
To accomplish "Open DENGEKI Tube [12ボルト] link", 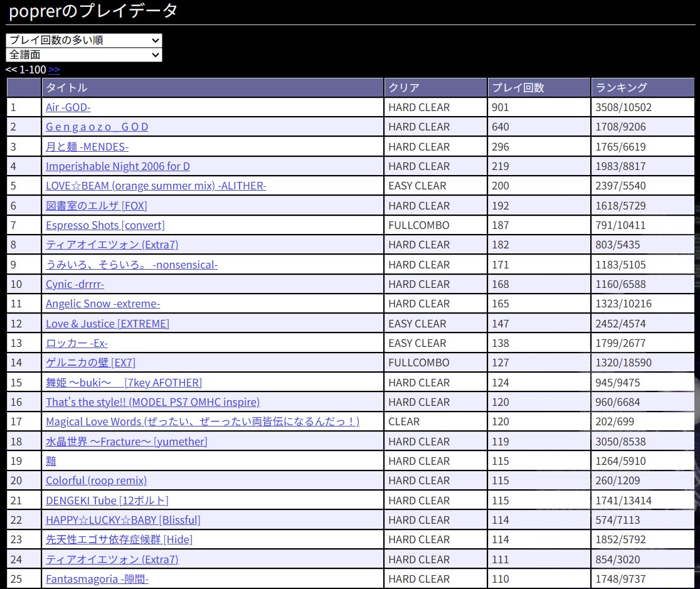I will click(107, 500).
